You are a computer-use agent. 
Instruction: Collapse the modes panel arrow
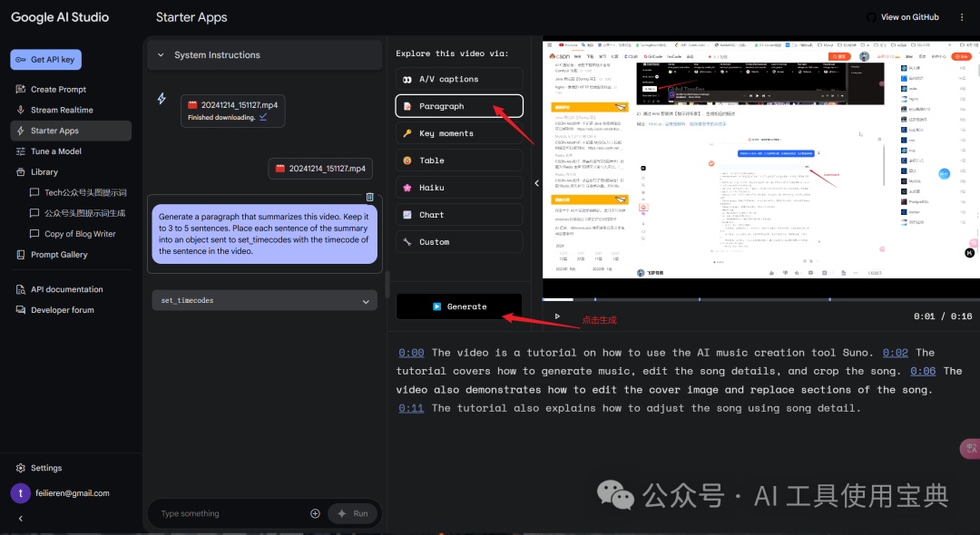click(536, 183)
